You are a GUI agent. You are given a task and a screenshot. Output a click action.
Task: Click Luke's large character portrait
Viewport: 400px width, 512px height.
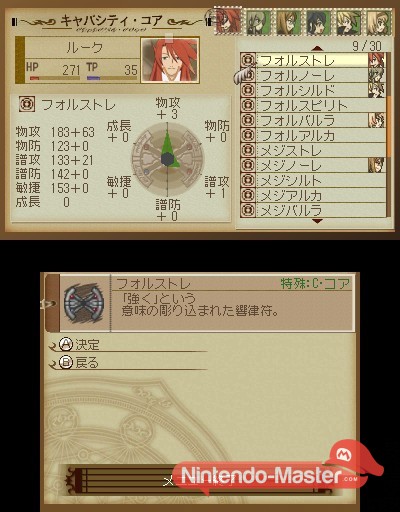170,60
